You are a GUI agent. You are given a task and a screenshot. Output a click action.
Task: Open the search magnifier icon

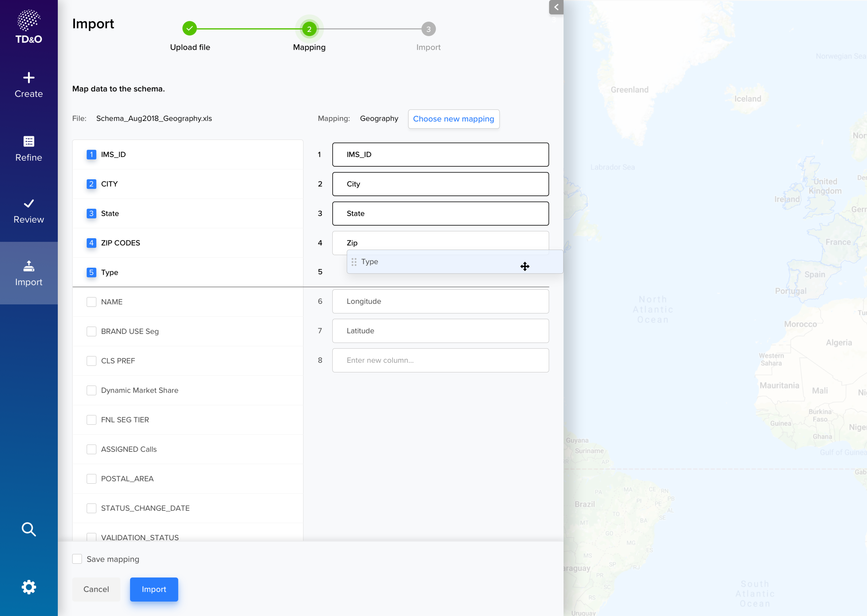click(29, 529)
